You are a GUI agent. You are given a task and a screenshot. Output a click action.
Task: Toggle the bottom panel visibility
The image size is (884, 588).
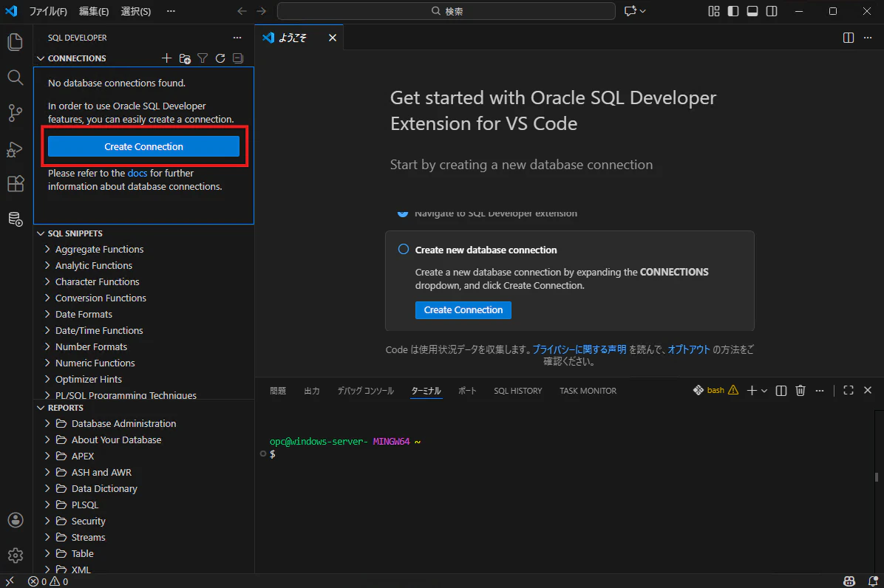[752, 11]
